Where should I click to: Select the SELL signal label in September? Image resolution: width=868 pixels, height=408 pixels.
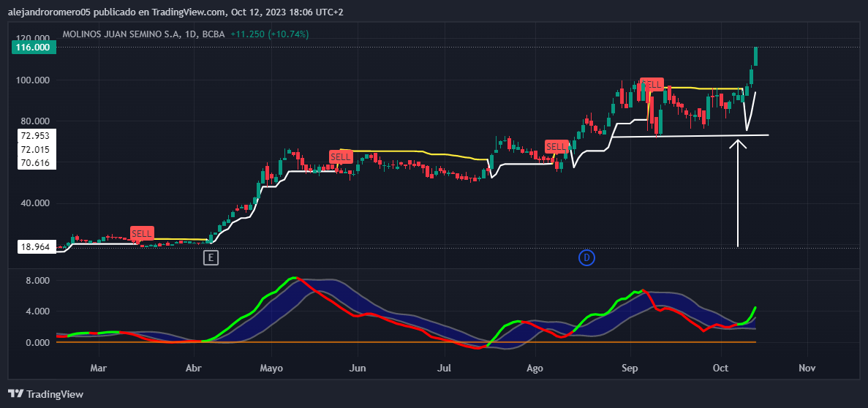pos(652,85)
